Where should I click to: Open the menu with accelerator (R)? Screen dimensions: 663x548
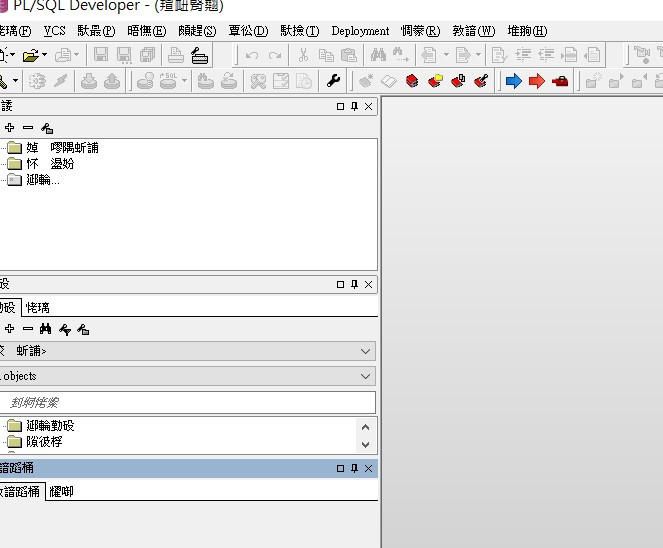point(420,31)
